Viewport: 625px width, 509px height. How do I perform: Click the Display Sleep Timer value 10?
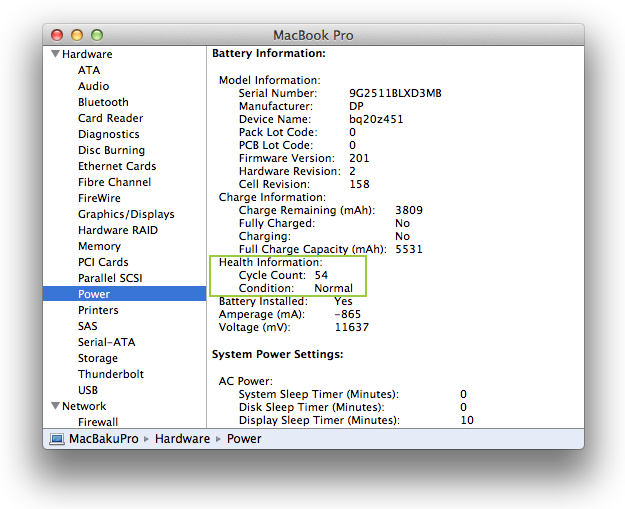click(467, 421)
